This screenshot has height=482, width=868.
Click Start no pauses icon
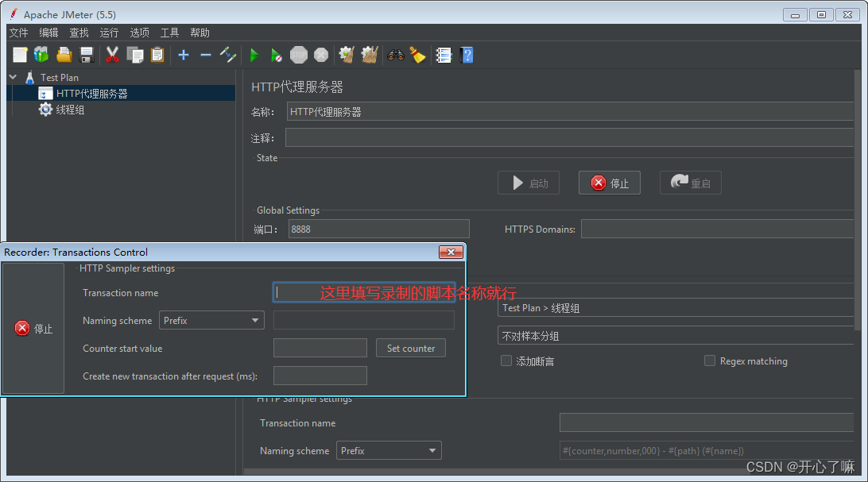point(277,55)
